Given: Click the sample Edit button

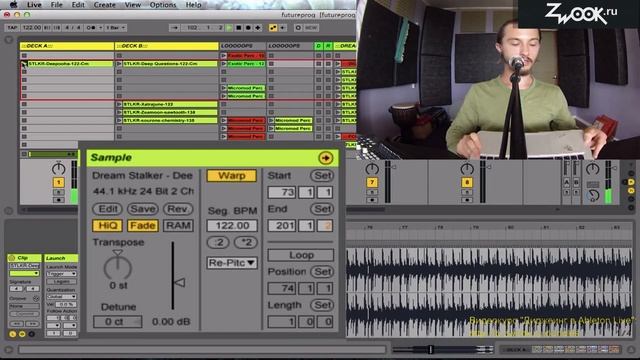Looking at the screenshot, I should (x=108, y=209).
